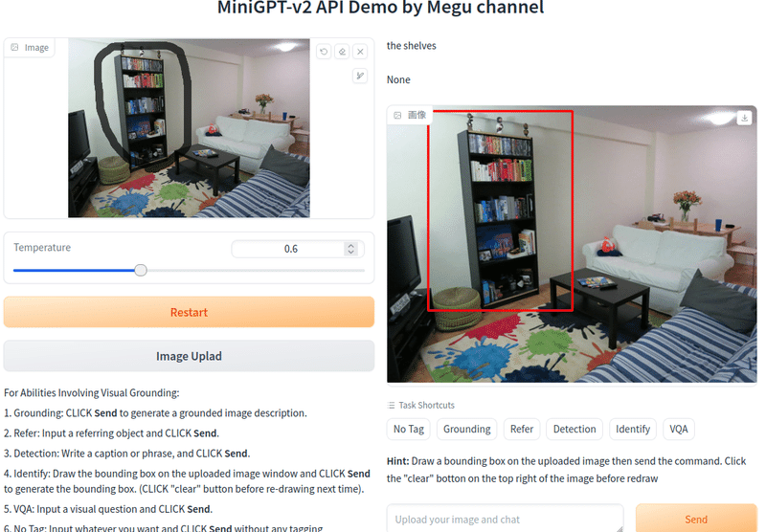This screenshot has height=532, width=766.
Task: Click the 'MiniGPT-v2 API Demo by Megu channel' title
Action: [x=380, y=7]
